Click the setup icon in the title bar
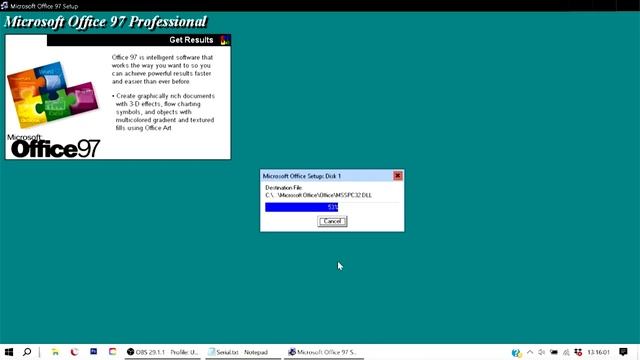Image resolution: width=640 pixels, height=360 pixels. click(4, 6)
